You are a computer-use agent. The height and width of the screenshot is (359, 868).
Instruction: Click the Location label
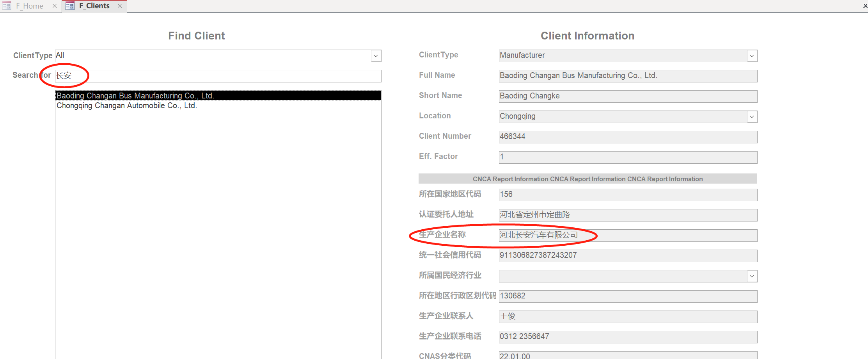(435, 116)
